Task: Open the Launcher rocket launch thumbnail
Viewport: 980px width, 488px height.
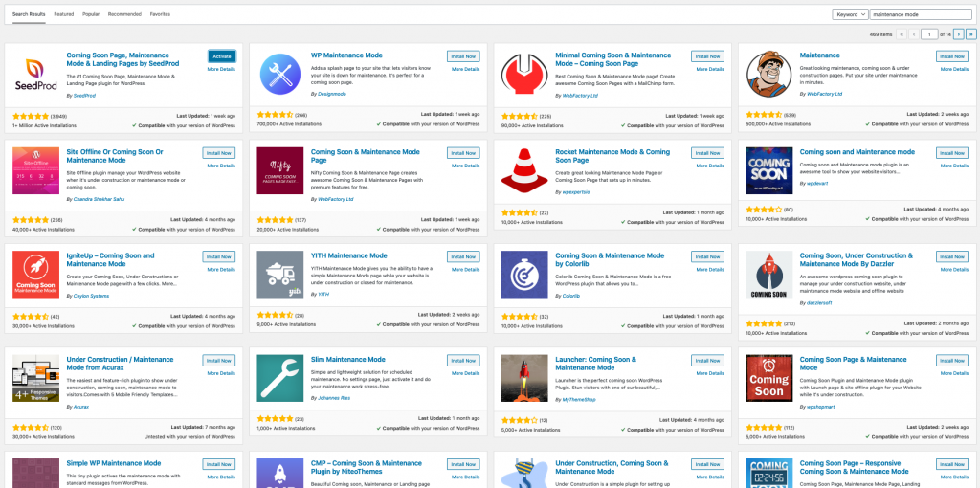Action: coord(524,378)
